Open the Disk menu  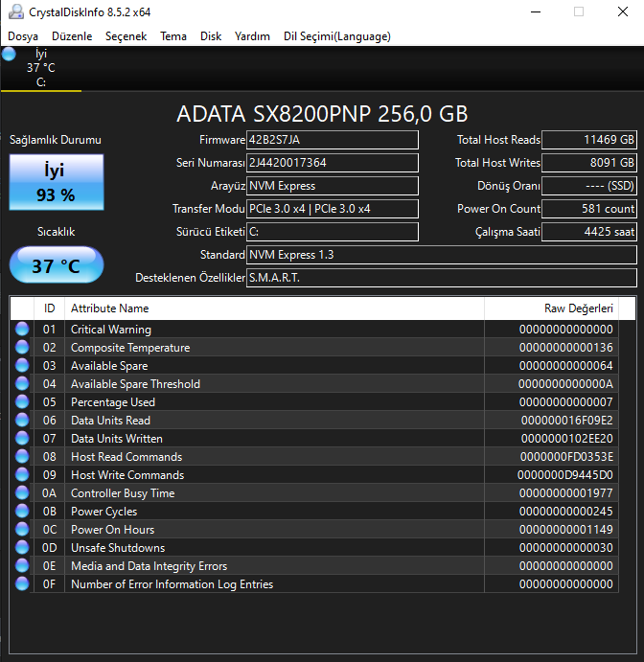click(211, 36)
